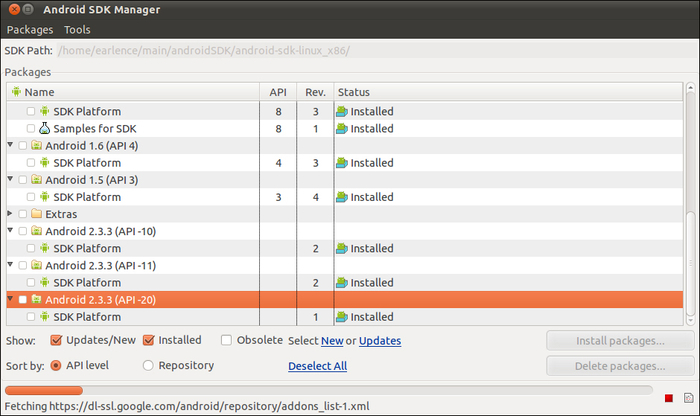Click the folder icon of Android 1.6 (API 4)
This screenshot has width=700, height=416.
coord(37,146)
